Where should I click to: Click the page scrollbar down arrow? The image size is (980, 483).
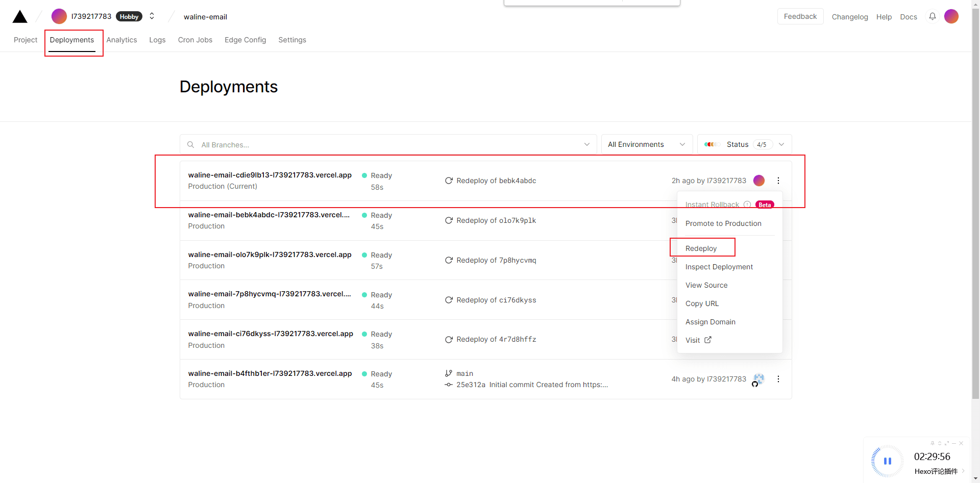pyautogui.click(x=975, y=478)
